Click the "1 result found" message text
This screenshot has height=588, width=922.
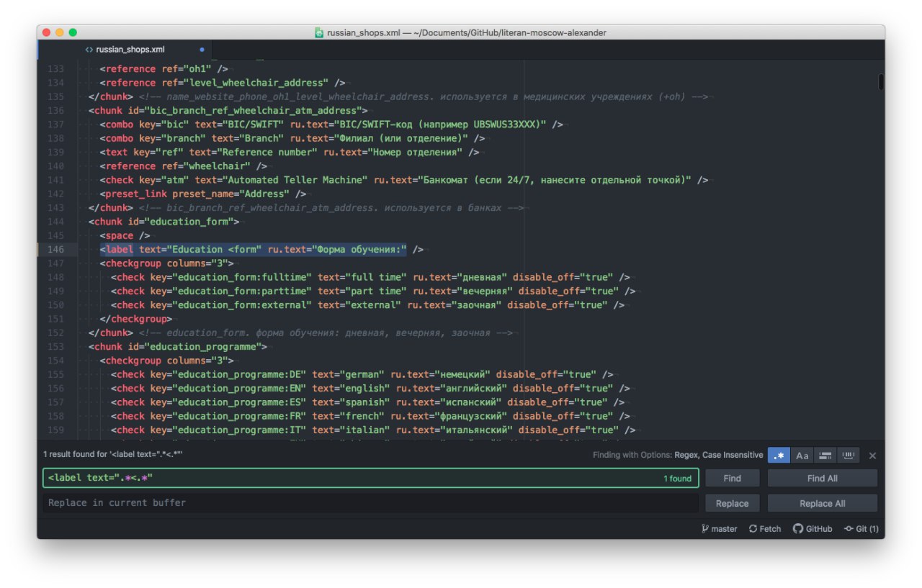pyautogui.click(x=113, y=455)
